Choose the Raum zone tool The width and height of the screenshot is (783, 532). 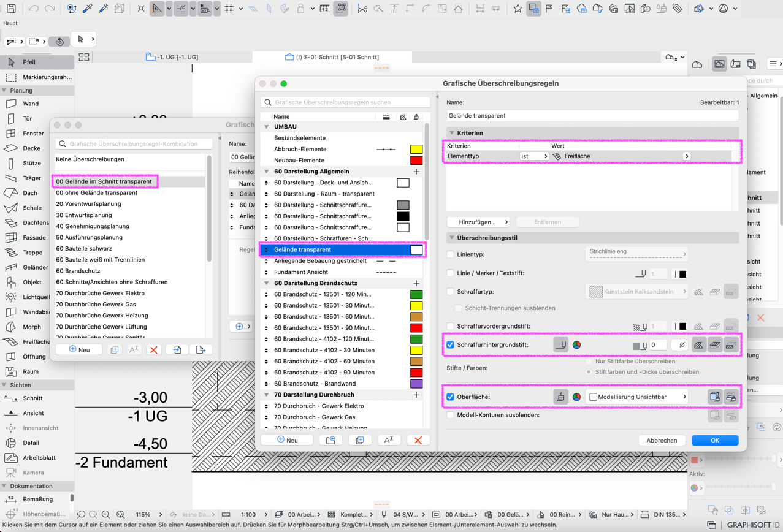coord(37,371)
